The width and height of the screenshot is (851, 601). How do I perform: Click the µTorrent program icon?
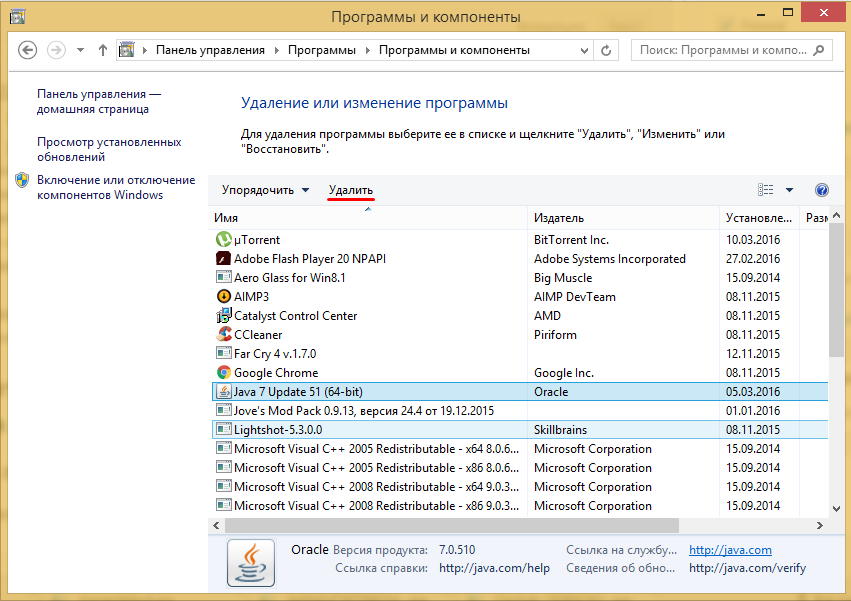coord(224,240)
